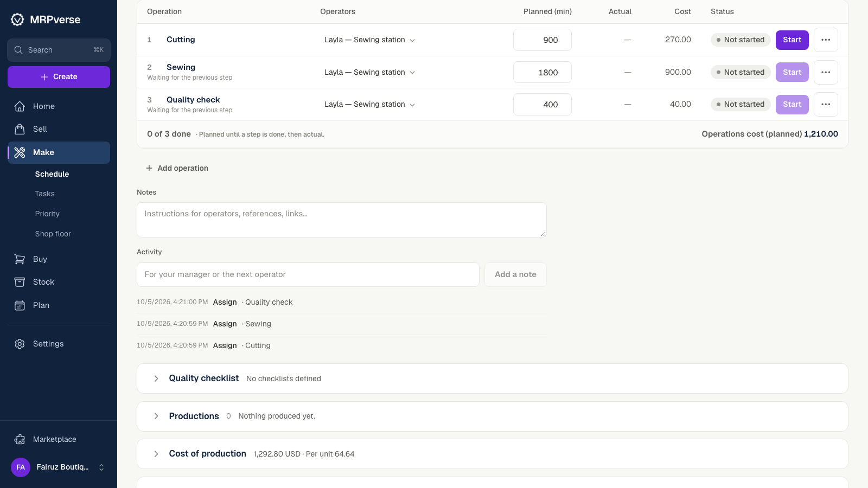The width and height of the screenshot is (868, 488).
Task: Edit planned minutes for Sewing
Action: pos(542,72)
